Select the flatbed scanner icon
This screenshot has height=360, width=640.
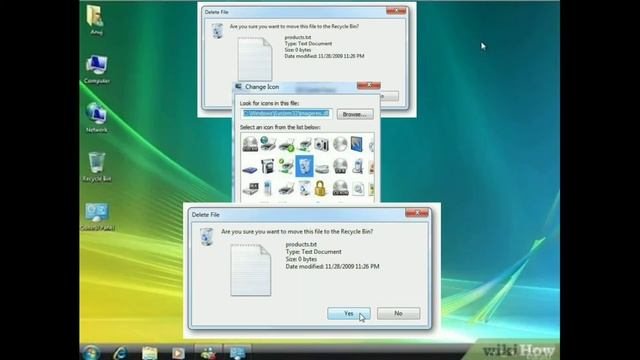(322, 168)
